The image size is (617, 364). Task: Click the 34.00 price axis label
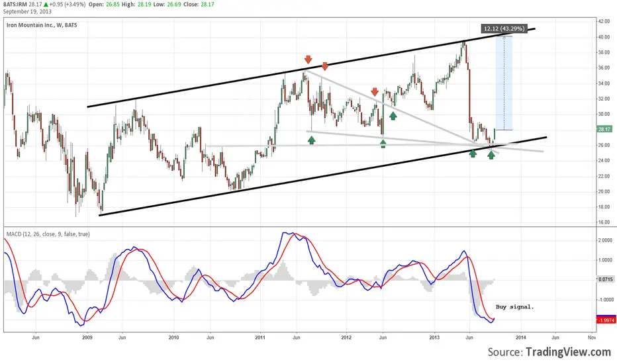pos(604,83)
